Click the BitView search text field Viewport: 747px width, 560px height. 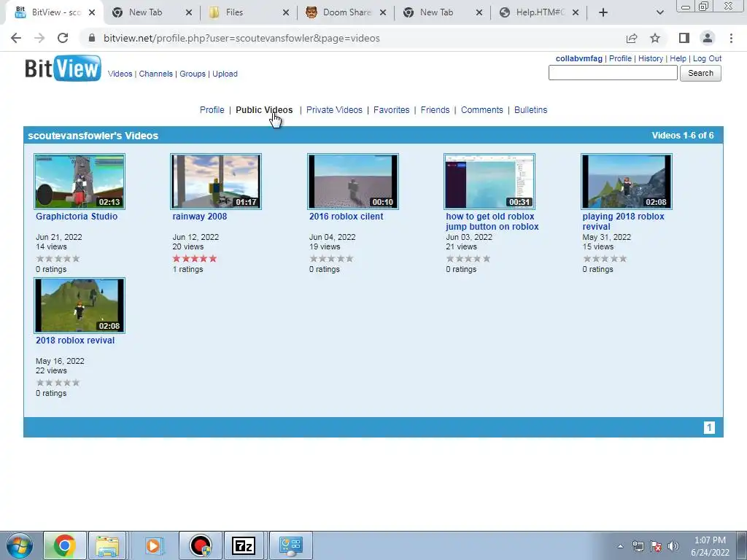[613, 73]
